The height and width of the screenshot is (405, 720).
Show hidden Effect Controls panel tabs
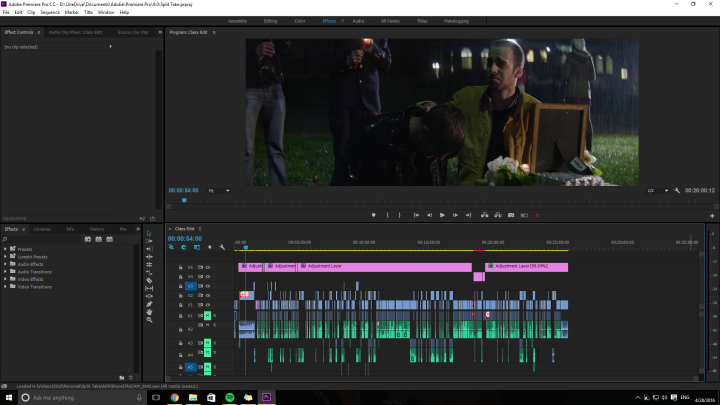pyautogui.click(x=160, y=32)
